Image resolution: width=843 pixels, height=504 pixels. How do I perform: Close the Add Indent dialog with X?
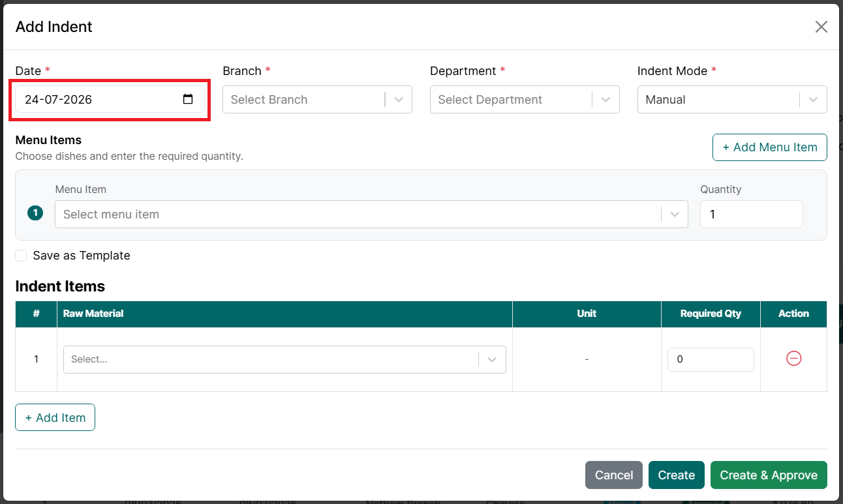pyautogui.click(x=821, y=27)
